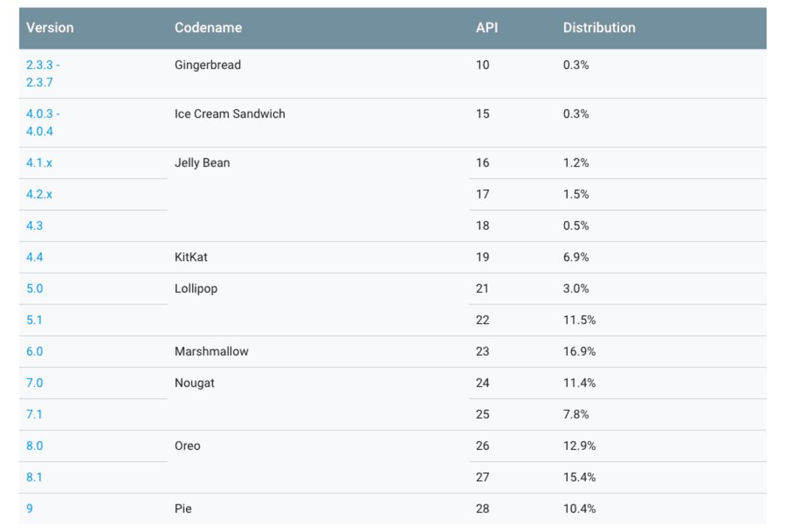Select the 4.3 version link
The image size is (785, 532).
point(35,226)
